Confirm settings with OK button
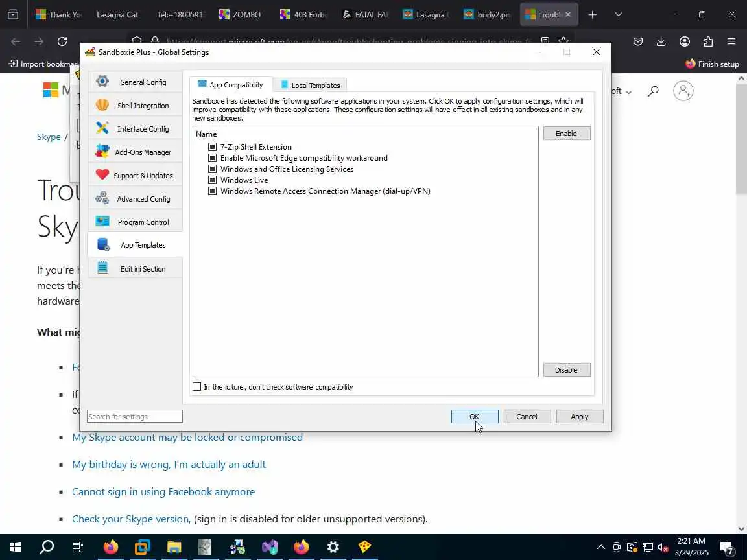Viewport: 747px width, 560px height. click(475, 417)
